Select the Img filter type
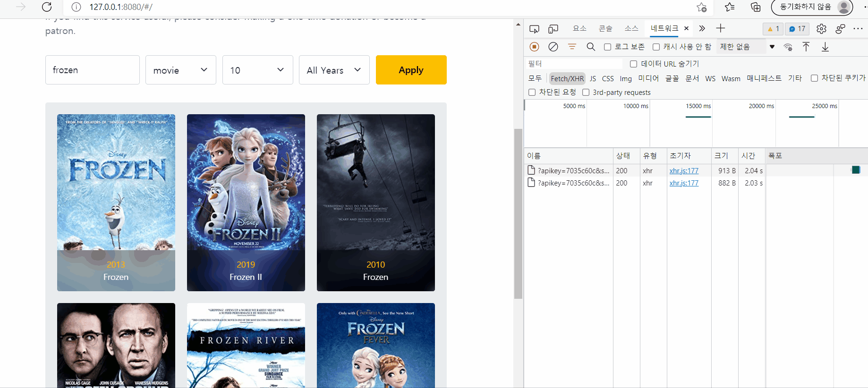868x388 pixels. pos(626,78)
